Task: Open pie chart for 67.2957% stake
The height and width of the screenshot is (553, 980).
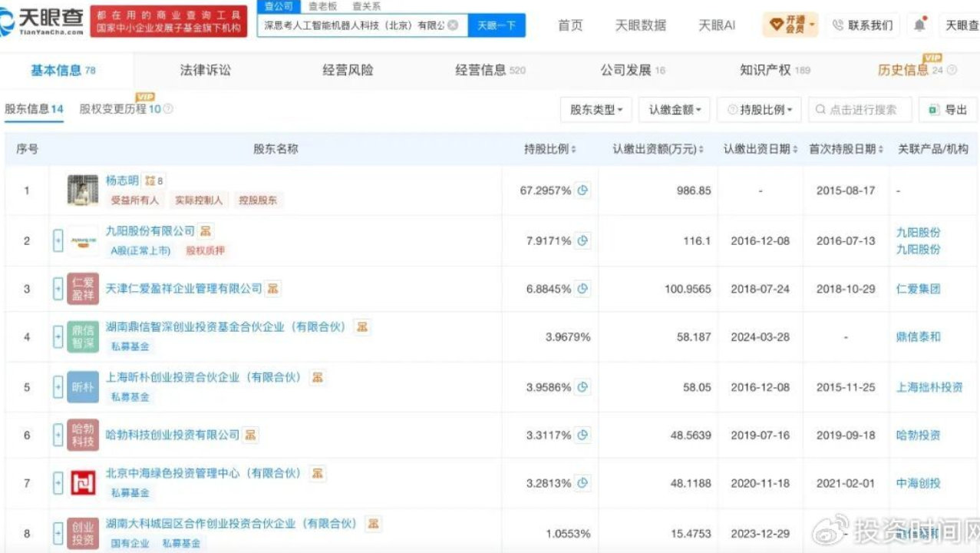Action: click(583, 190)
